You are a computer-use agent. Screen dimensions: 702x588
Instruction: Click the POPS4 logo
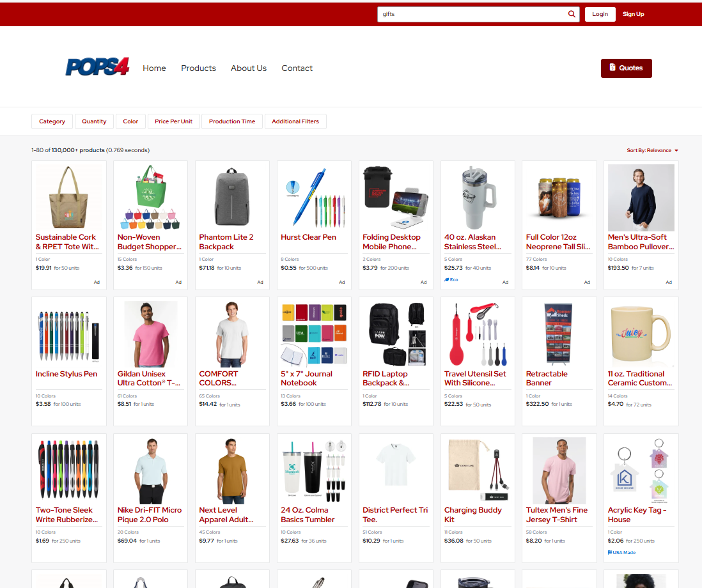(97, 67)
